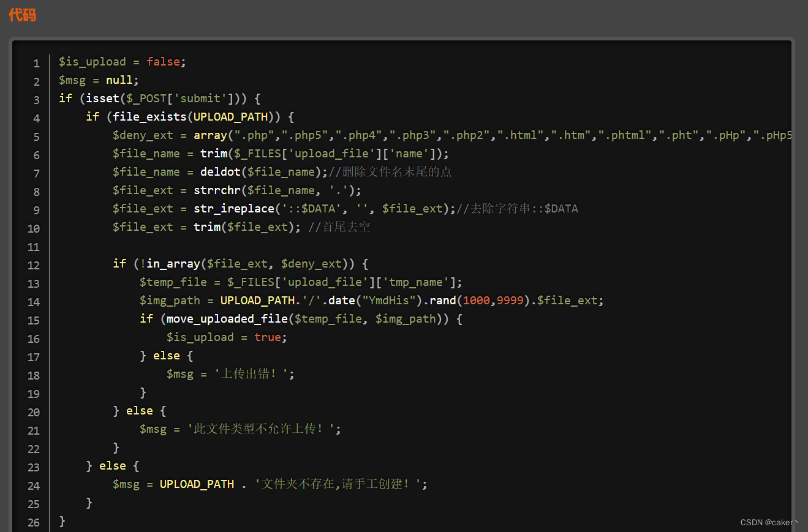The width and height of the screenshot is (808, 532).
Task: Click the $_FILES['upload_file']['name'] trim line
Action: (281, 154)
